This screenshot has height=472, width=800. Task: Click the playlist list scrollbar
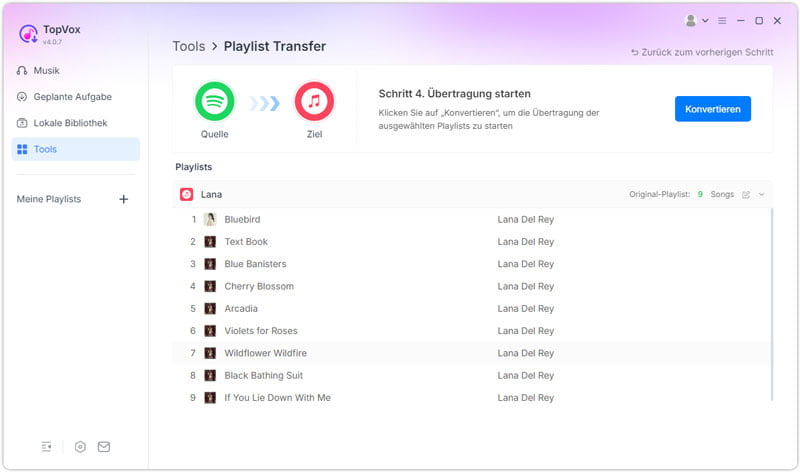pos(772,304)
